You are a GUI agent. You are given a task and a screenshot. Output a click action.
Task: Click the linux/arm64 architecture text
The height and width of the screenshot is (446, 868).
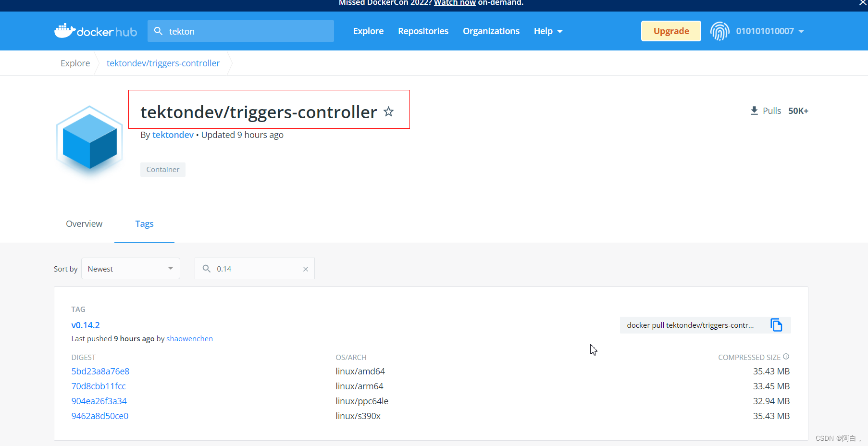click(360, 386)
